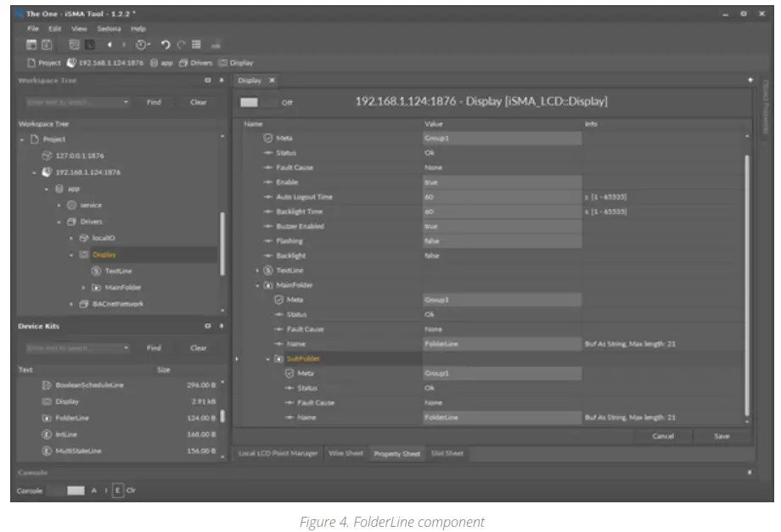The width and height of the screenshot is (781, 532).
Task: Toggle the E console filter
Action: tap(117, 490)
